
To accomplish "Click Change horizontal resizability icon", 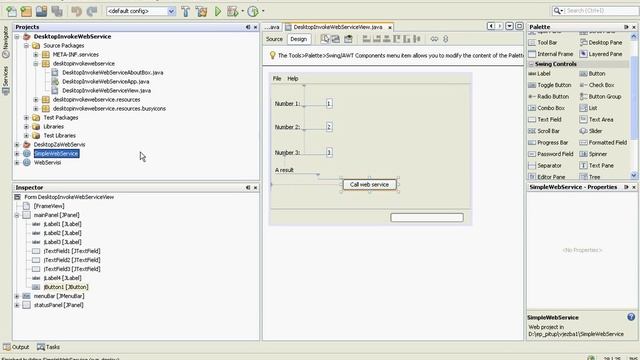I will coord(434,39).
